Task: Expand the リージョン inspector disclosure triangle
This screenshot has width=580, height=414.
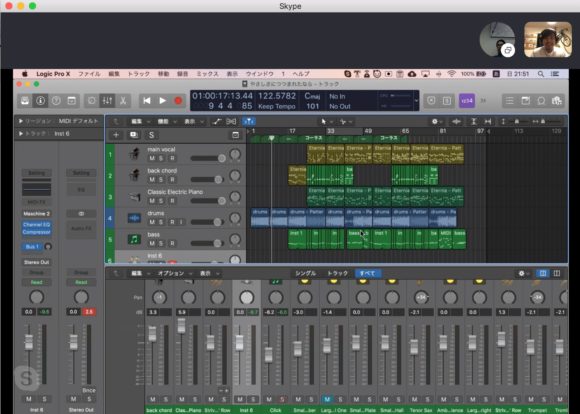Action: pyautogui.click(x=21, y=121)
